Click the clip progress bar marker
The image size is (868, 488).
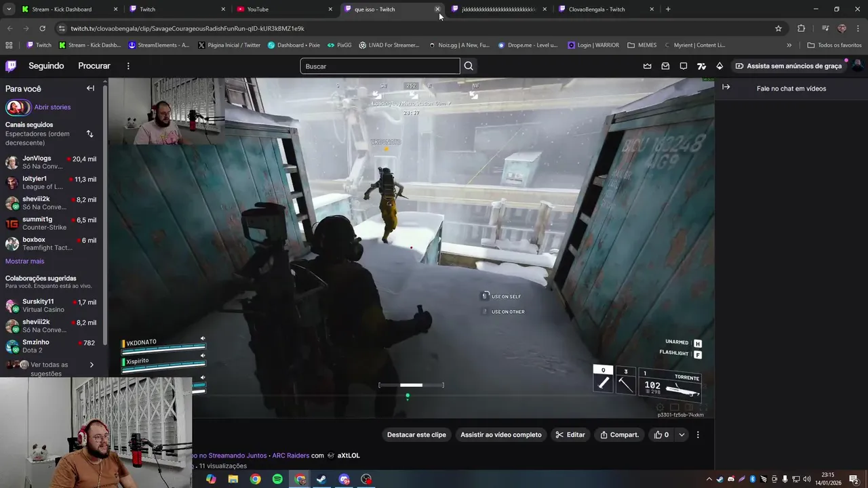[x=408, y=396]
